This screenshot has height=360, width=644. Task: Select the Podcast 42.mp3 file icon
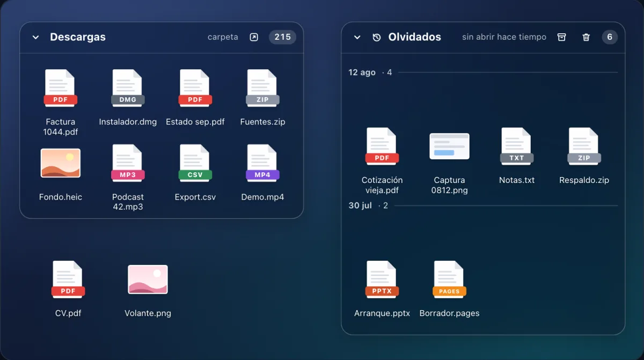[128, 163]
